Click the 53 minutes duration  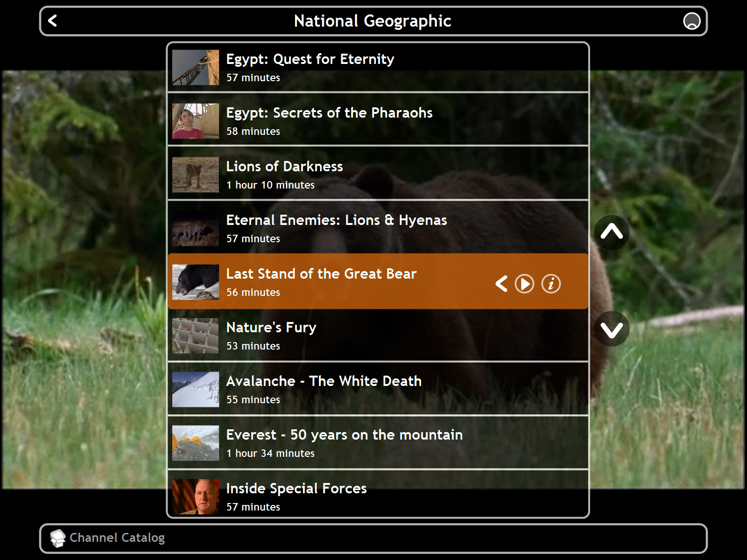[x=253, y=346]
